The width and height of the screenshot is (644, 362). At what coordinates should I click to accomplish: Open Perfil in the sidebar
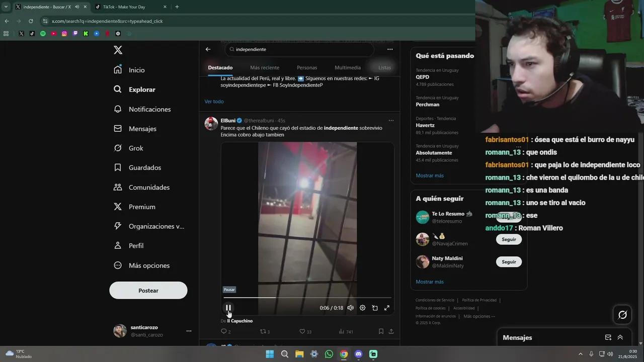(x=129, y=246)
